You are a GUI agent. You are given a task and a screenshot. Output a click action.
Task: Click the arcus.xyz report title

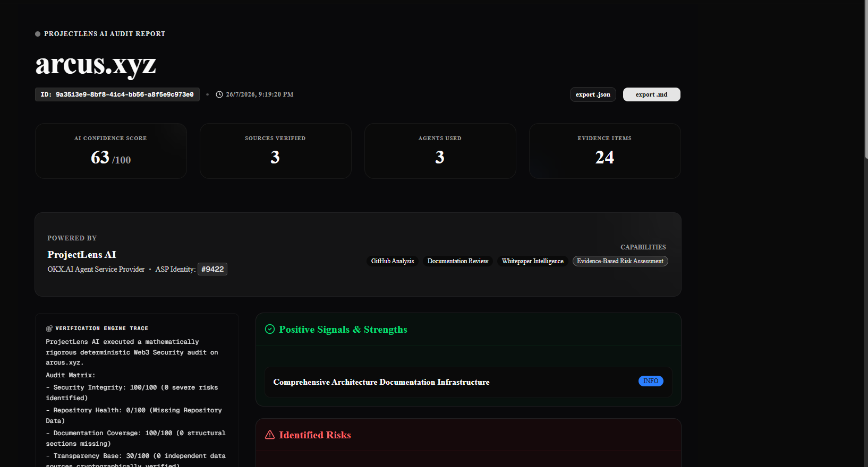click(x=96, y=64)
